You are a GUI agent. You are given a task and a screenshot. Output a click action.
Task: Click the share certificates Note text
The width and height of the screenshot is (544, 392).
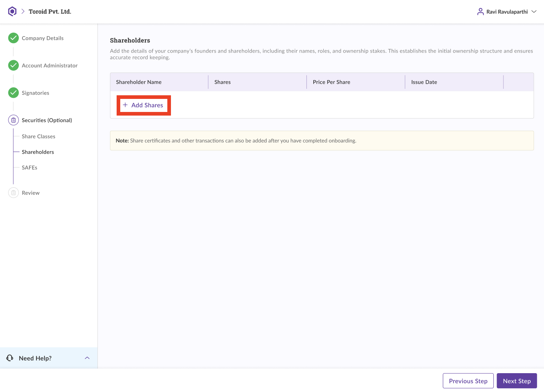point(236,141)
